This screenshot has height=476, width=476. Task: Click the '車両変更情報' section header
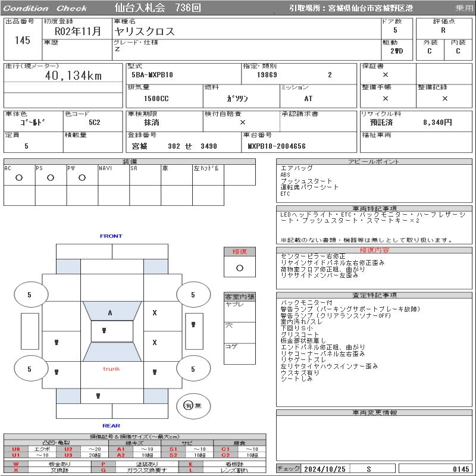[x=374, y=412]
